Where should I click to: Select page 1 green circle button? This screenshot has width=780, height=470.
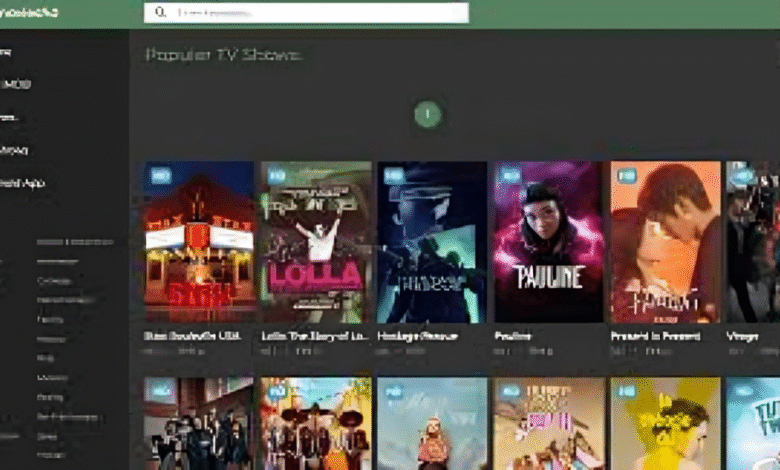tap(427, 114)
